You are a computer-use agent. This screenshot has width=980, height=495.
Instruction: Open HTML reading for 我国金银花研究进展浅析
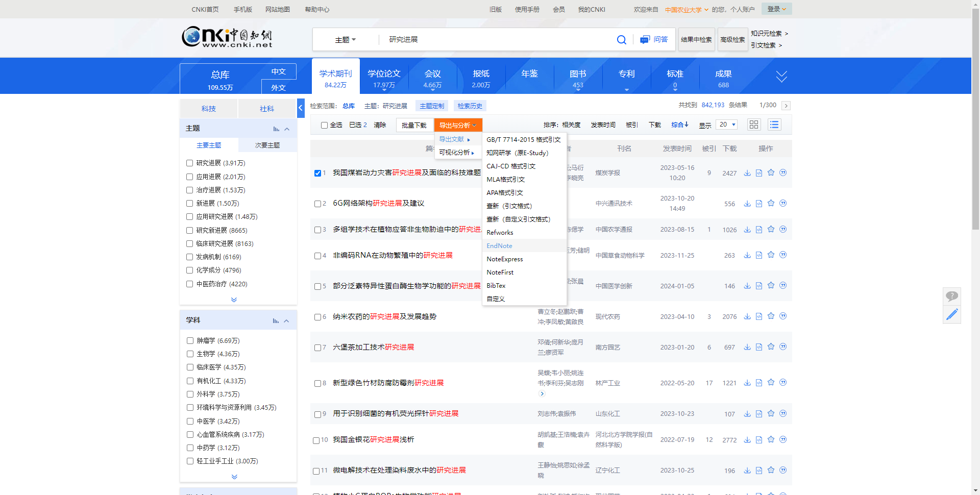759,440
